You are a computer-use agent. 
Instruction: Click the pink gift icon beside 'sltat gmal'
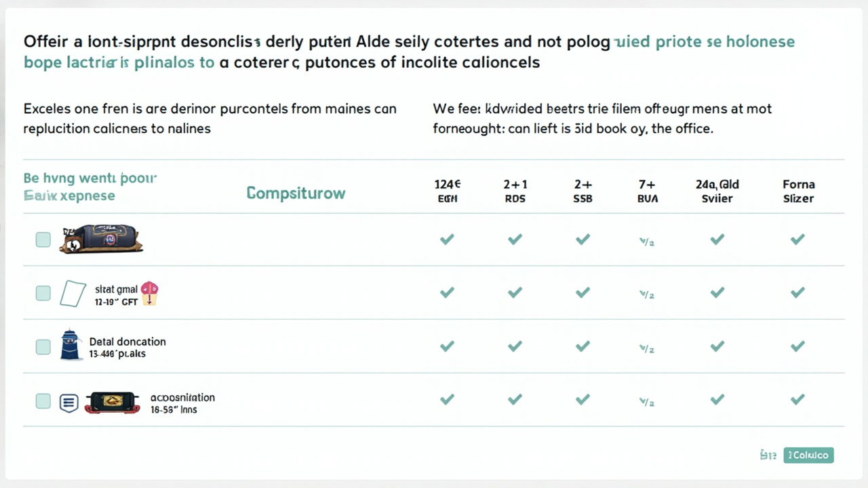click(149, 293)
